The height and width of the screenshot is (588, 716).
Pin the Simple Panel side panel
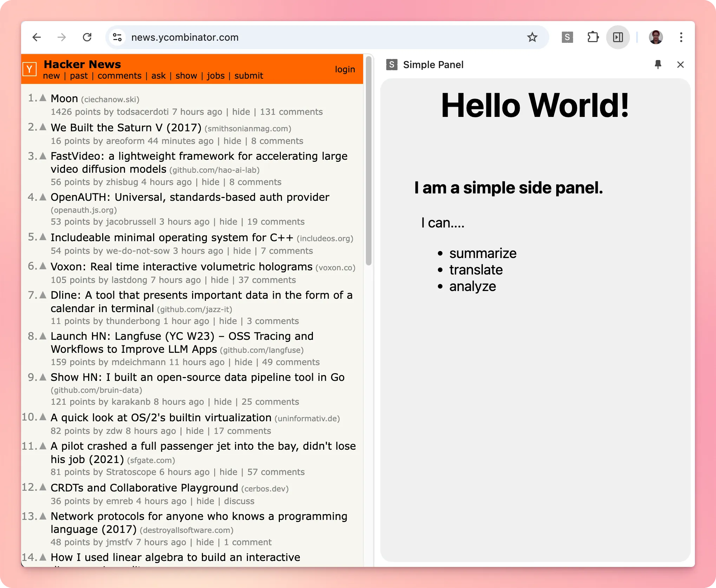tap(658, 65)
